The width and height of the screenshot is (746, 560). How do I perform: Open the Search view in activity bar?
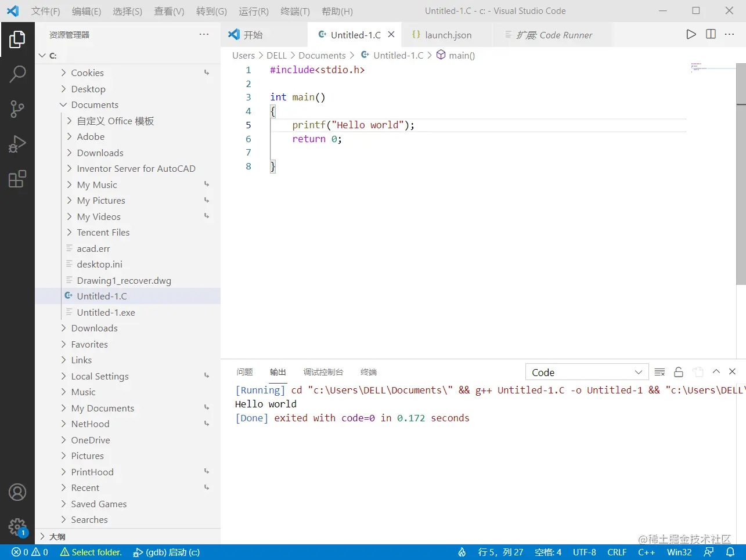coord(17,74)
